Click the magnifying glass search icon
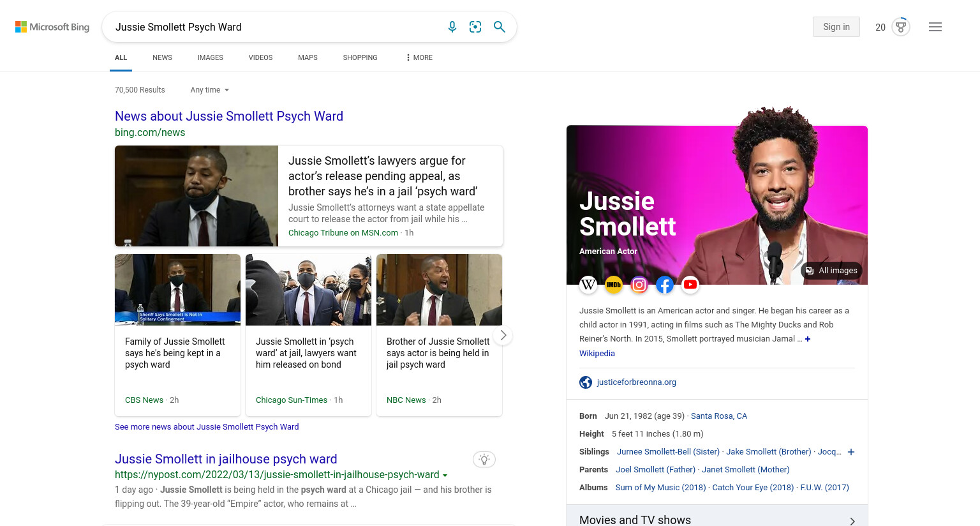This screenshot has height=526, width=980. click(500, 27)
